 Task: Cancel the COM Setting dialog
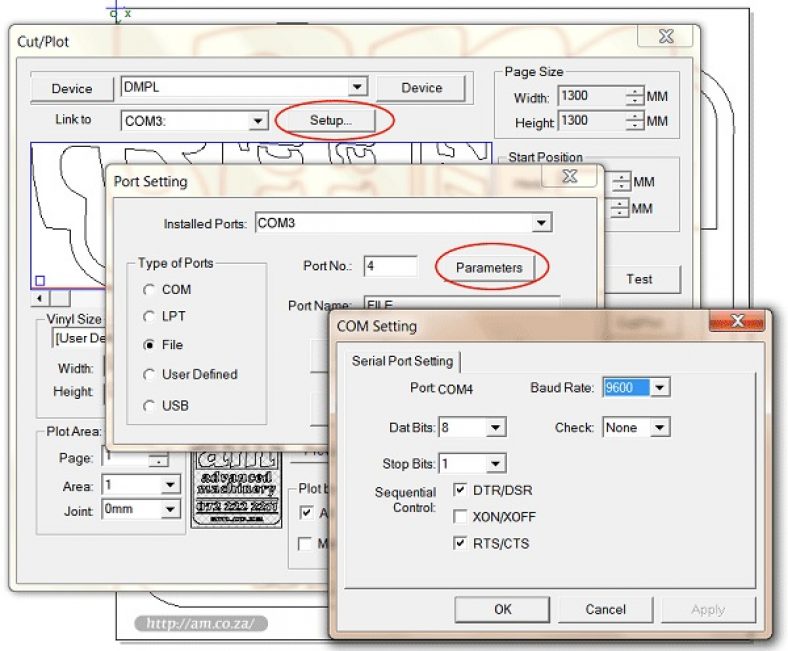pos(605,609)
